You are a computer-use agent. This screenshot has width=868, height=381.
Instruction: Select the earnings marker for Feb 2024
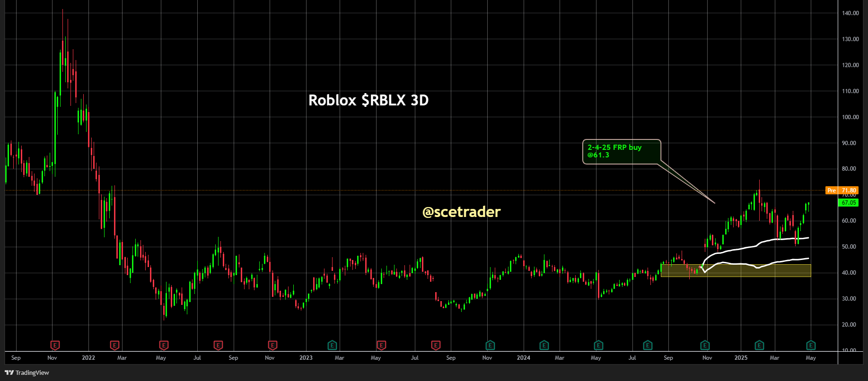click(x=544, y=345)
